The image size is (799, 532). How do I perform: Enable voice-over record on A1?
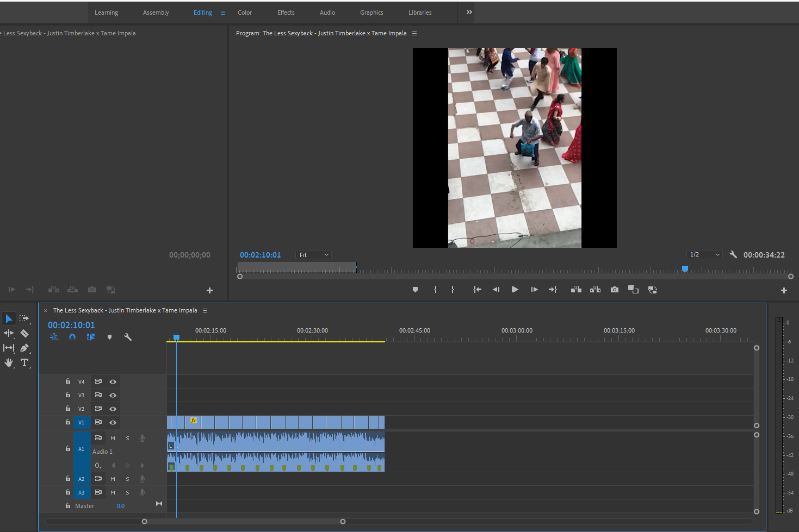coord(142,438)
